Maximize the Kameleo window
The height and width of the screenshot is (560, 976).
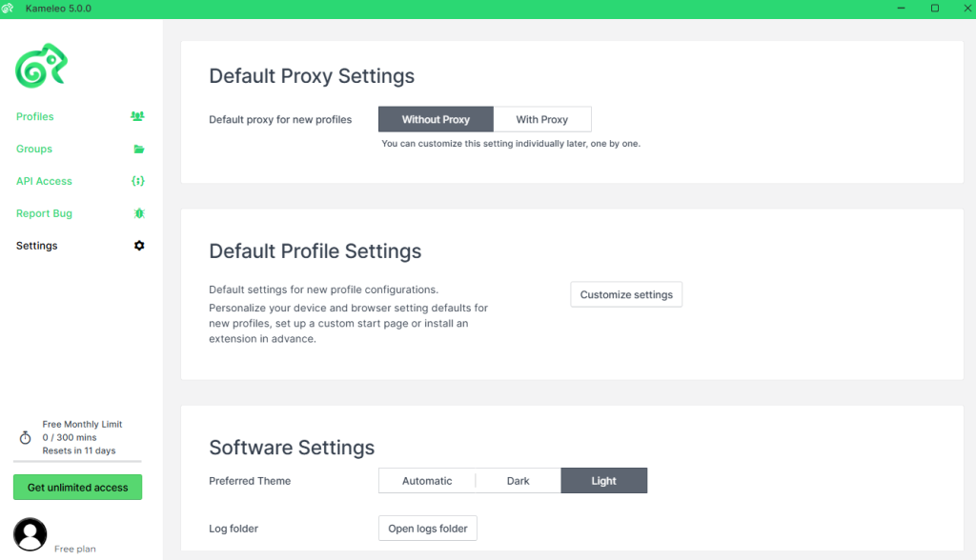tap(935, 8)
